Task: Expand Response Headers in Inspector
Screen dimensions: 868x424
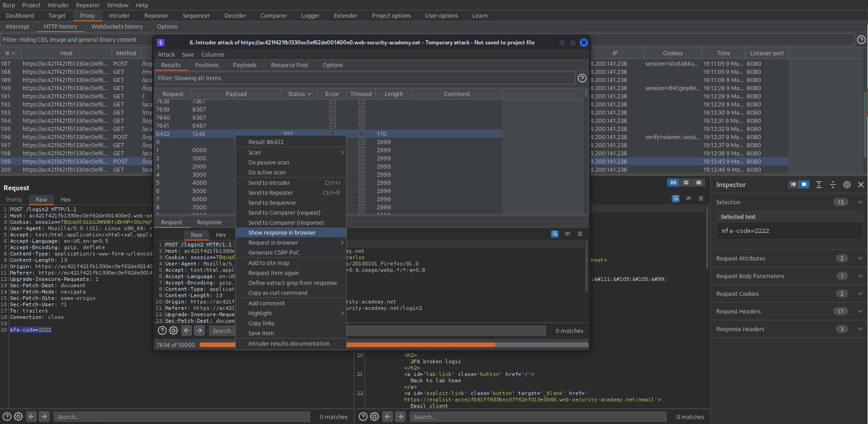Action: point(860,329)
